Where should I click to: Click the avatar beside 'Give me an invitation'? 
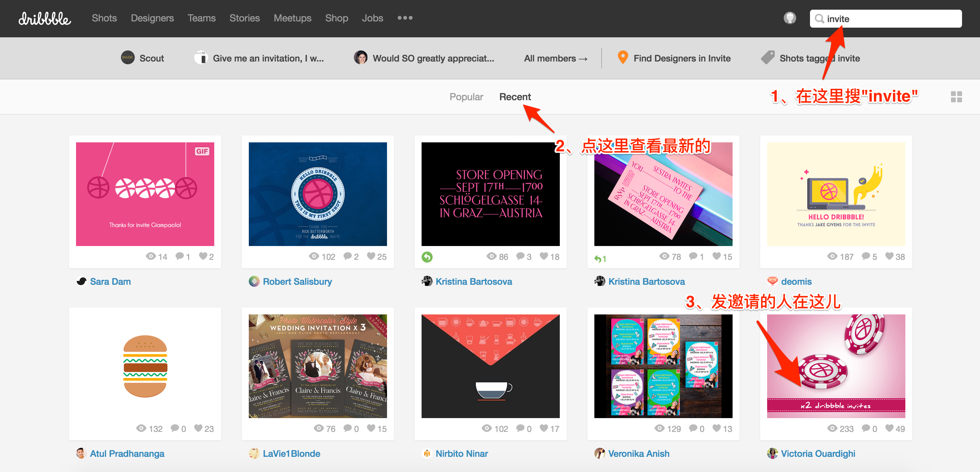pyautogui.click(x=200, y=58)
